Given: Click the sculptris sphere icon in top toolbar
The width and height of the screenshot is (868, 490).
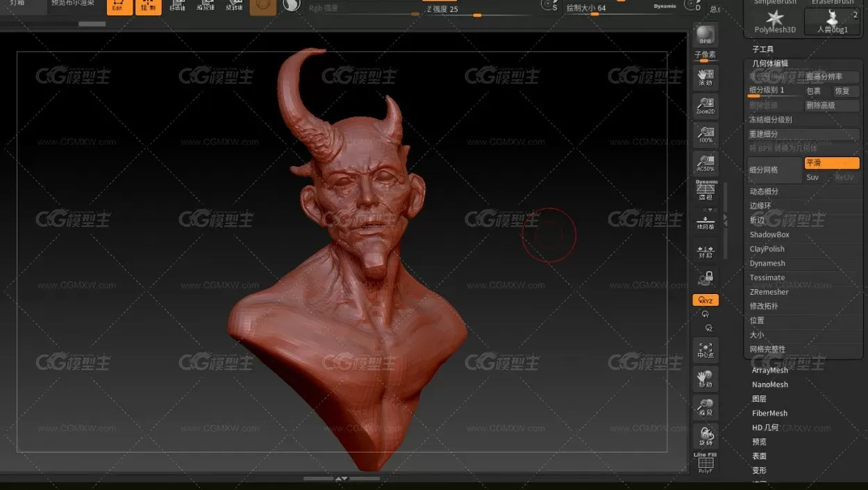Looking at the screenshot, I should tap(292, 6).
